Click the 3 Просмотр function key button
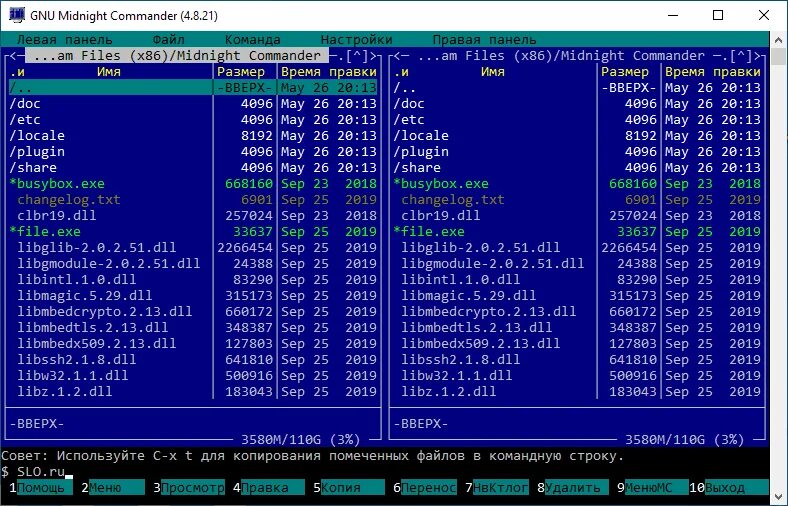 [189, 487]
